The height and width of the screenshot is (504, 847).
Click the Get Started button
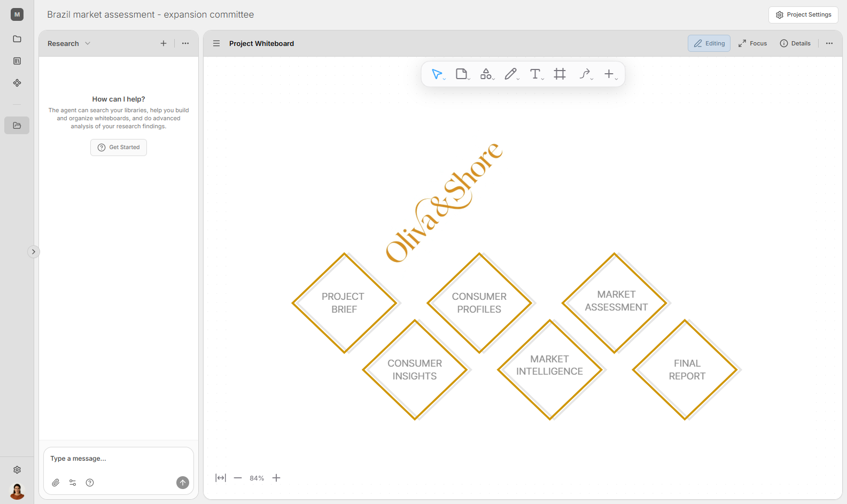click(x=119, y=148)
